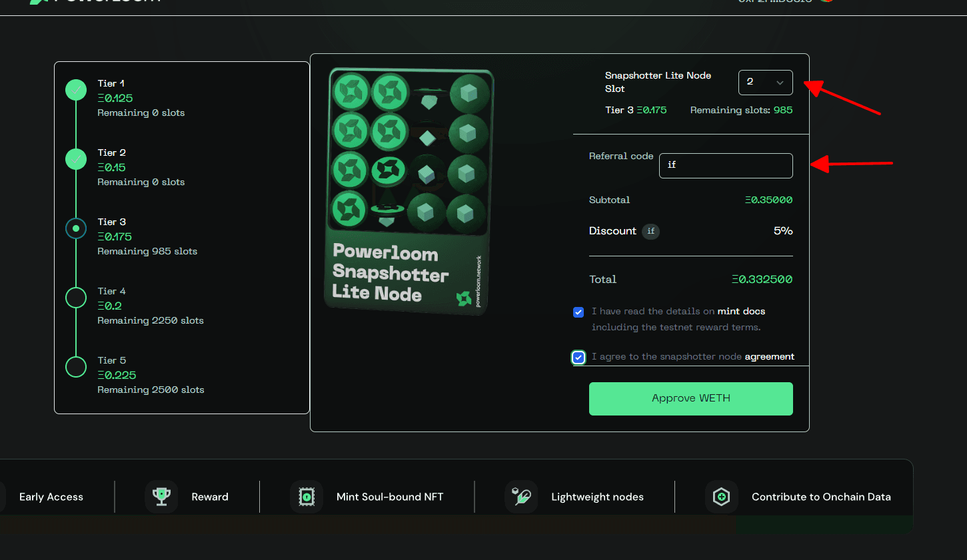Click the Tier 4 price Ξ0.2
The height and width of the screenshot is (560, 967).
click(109, 306)
